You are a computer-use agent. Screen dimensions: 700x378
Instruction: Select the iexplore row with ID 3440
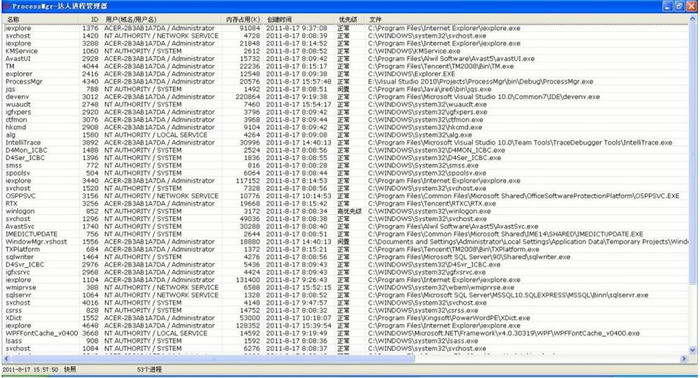[x=346, y=181]
